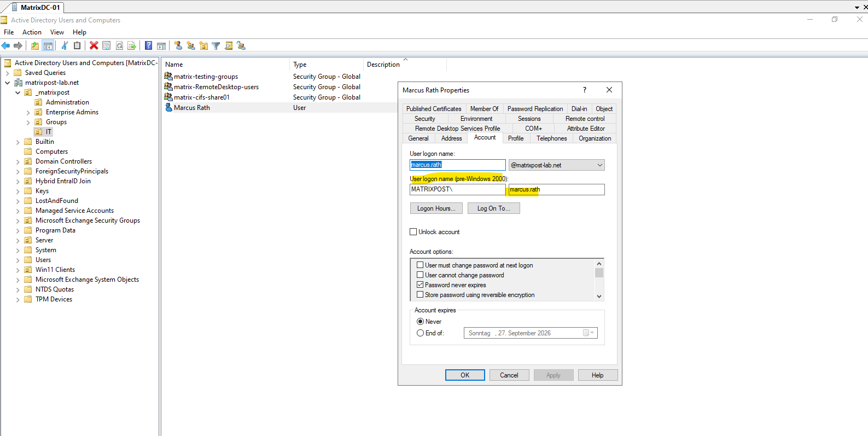868x436 pixels.
Task: Click the Back arrow toolbar icon
Action: tap(6, 46)
